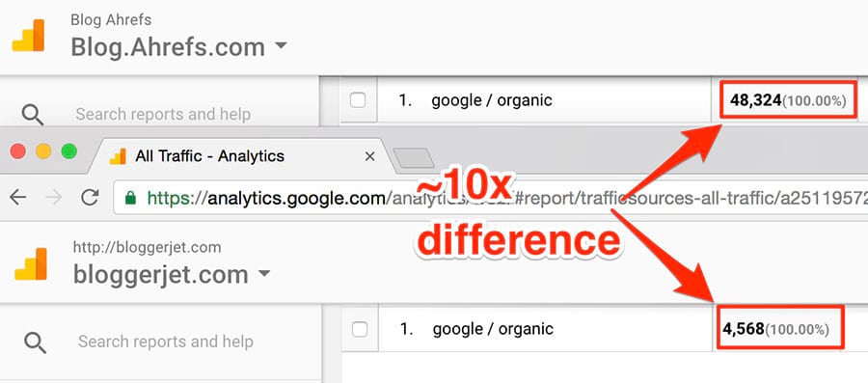Open the bloggerjet.com property dropdown
Viewport: 868px width, 383px height.
click(x=264, y=273)
